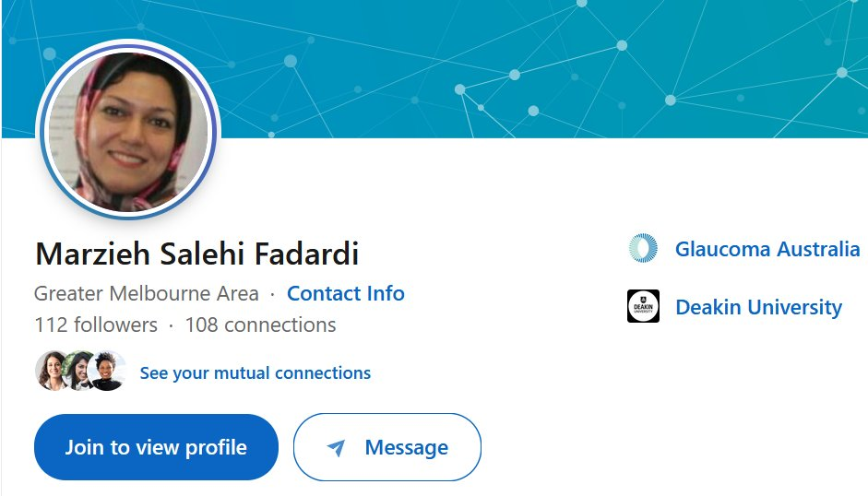Click the dot separator before Contact Info
868x496 pixels.
273,295
